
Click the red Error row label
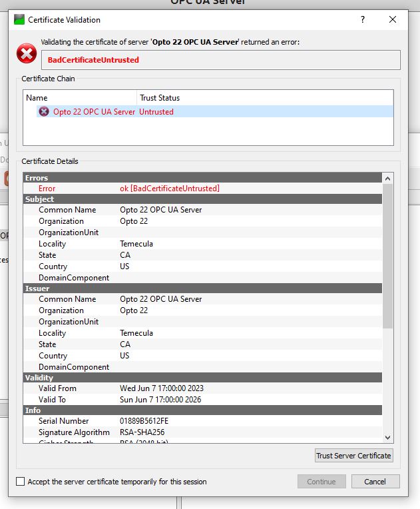click(x=47, y=189)
